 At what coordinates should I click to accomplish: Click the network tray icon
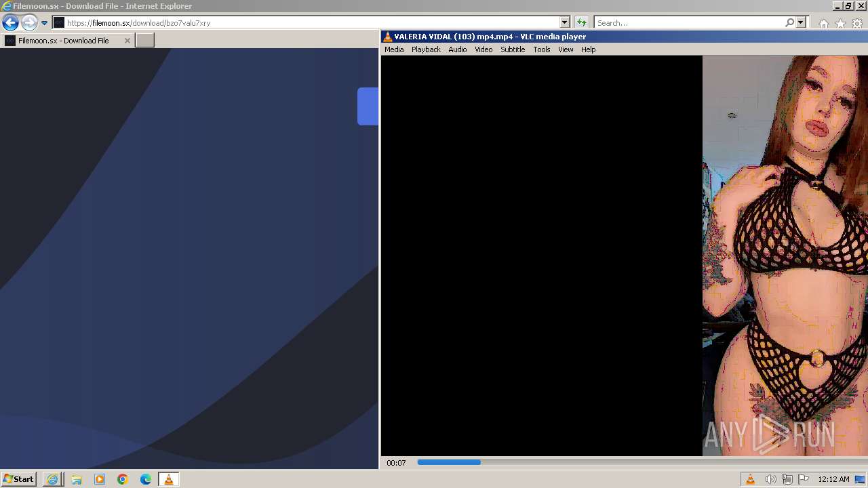click(787, 479)
